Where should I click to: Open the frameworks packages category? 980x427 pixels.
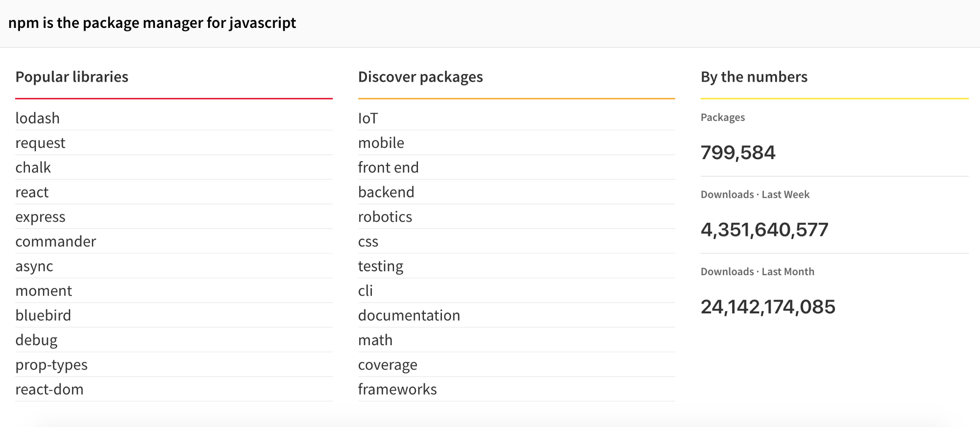click(x=397, y=389)
